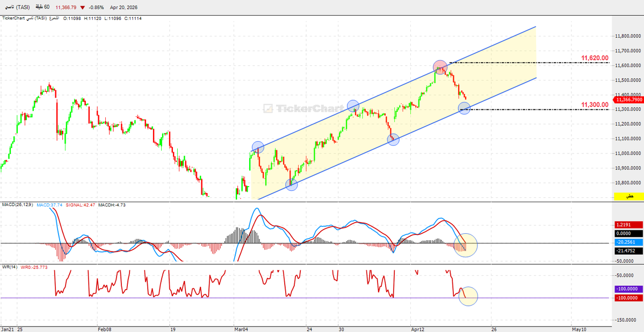The height and width of the screenshot is (332, 644).
Task: Click the red 1.2191 MACD axis tag
Action: (x=628, y=225)
